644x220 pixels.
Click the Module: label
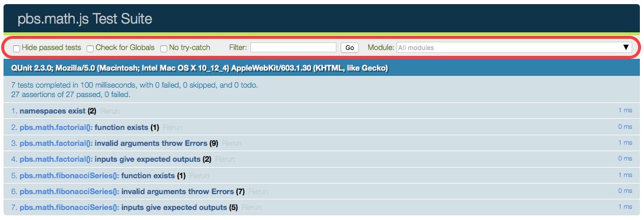coord(381,48)
